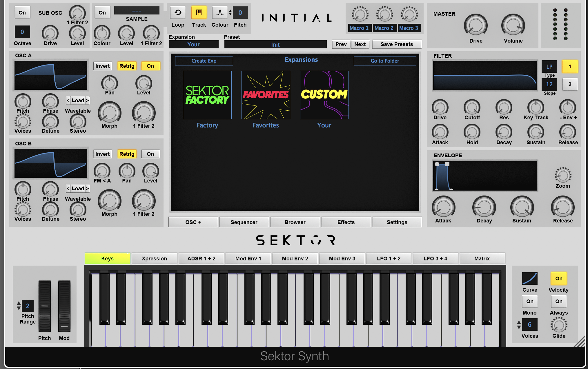Click the Filter Res knob

(x=504, y=107)
